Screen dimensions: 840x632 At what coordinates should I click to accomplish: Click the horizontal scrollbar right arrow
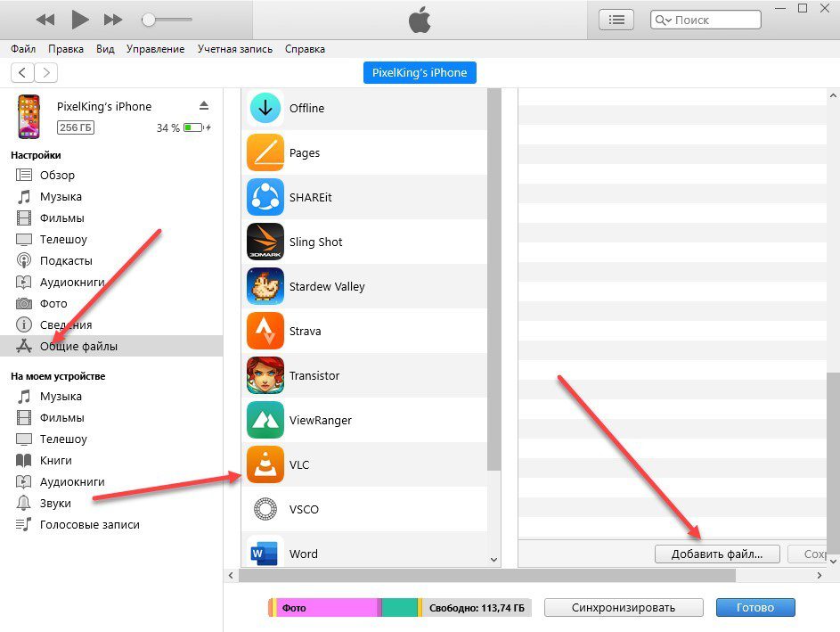[820, 575]
